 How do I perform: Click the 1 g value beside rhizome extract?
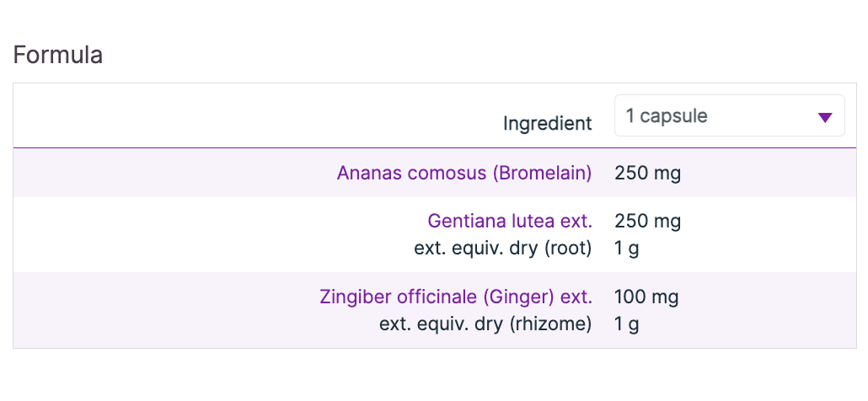(x=626, y=324)
